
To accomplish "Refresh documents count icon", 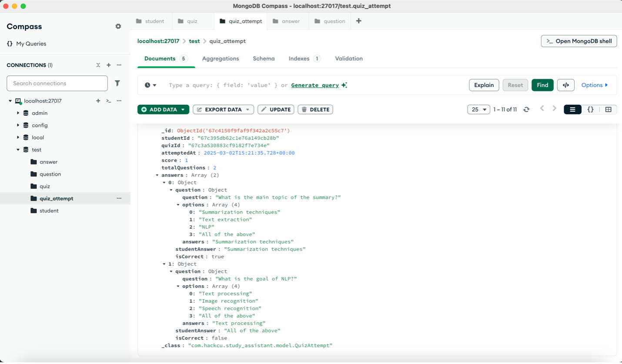I will 526,110.
